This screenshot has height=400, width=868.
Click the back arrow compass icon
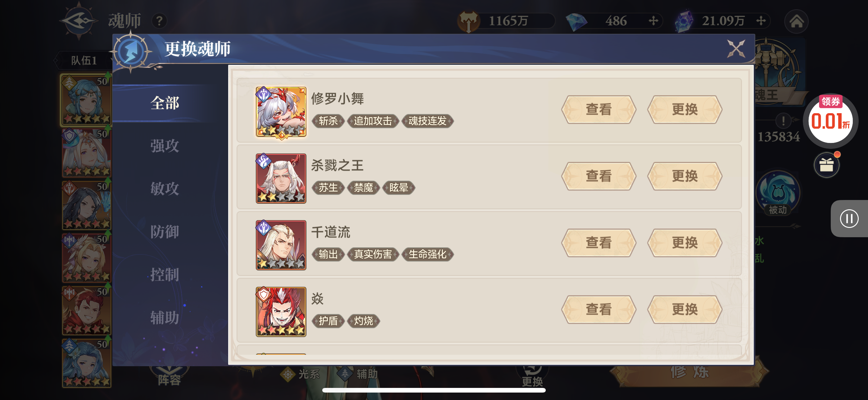[79, 21]
